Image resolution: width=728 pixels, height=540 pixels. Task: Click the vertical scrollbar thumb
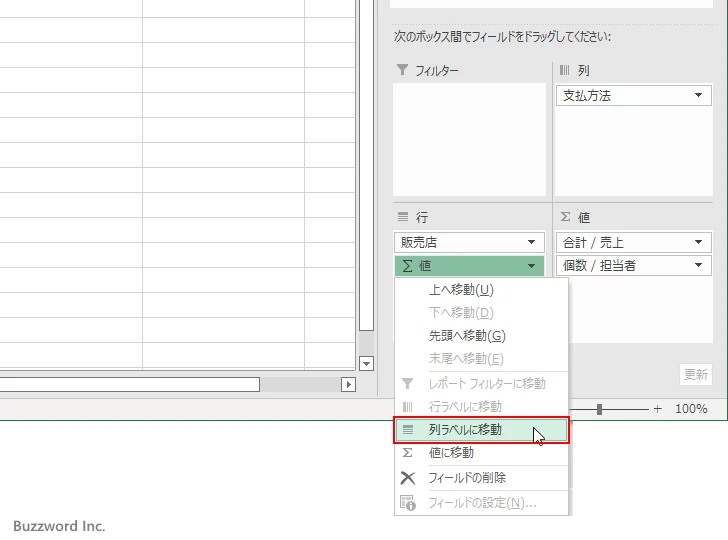[366, 165]
